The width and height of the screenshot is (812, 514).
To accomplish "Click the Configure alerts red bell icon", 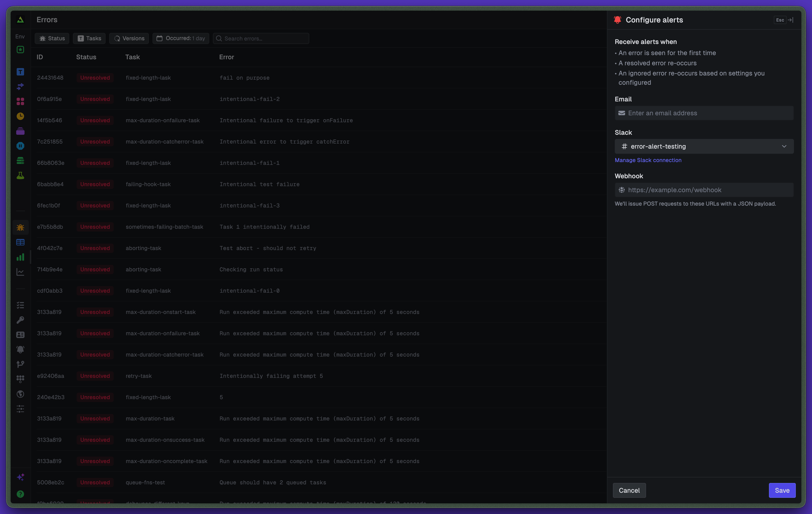I will click(x=617, y=20).
